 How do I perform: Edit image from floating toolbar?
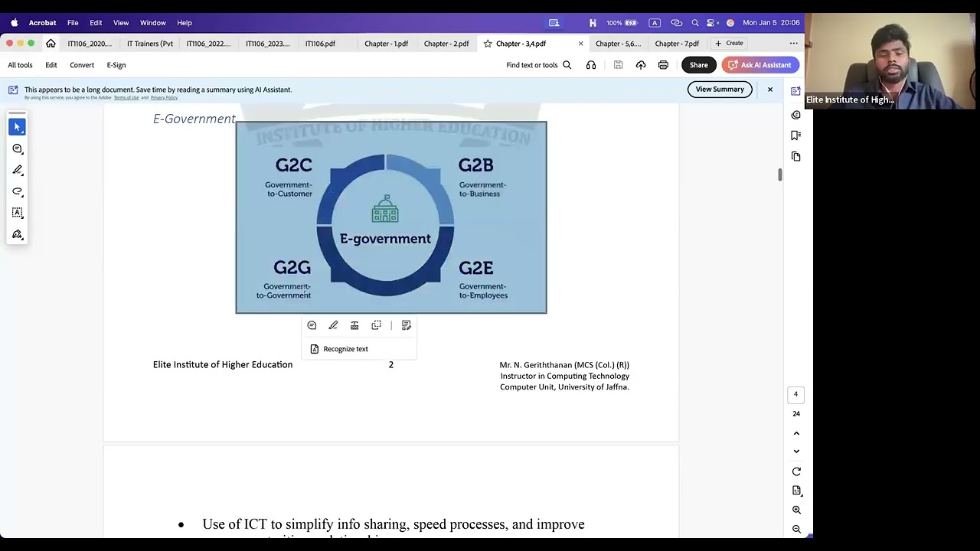click(x=354, y=325)
